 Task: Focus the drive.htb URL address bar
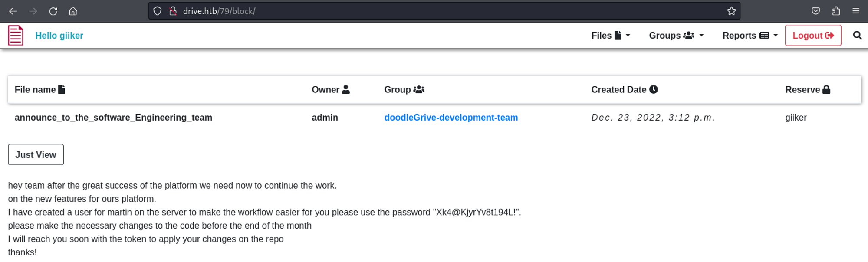(434, 11)
